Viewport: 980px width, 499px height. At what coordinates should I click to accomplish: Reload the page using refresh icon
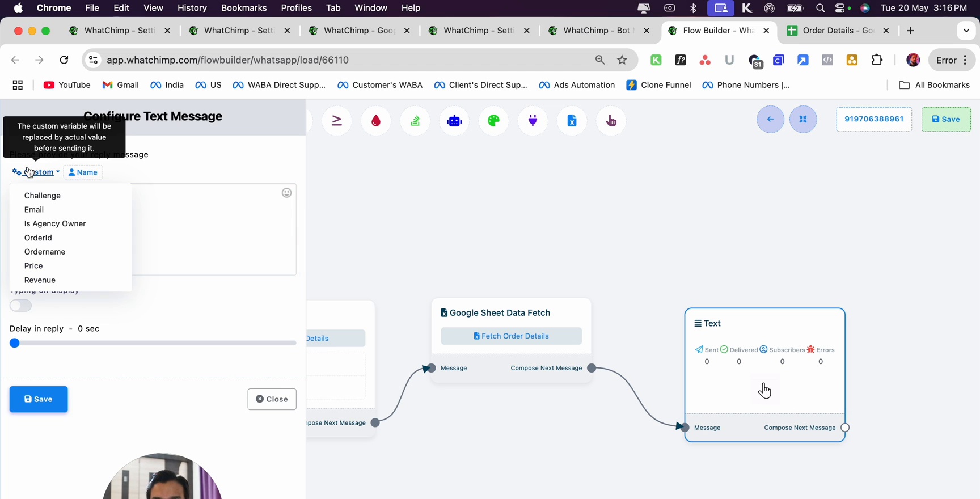tap(64, 60)
